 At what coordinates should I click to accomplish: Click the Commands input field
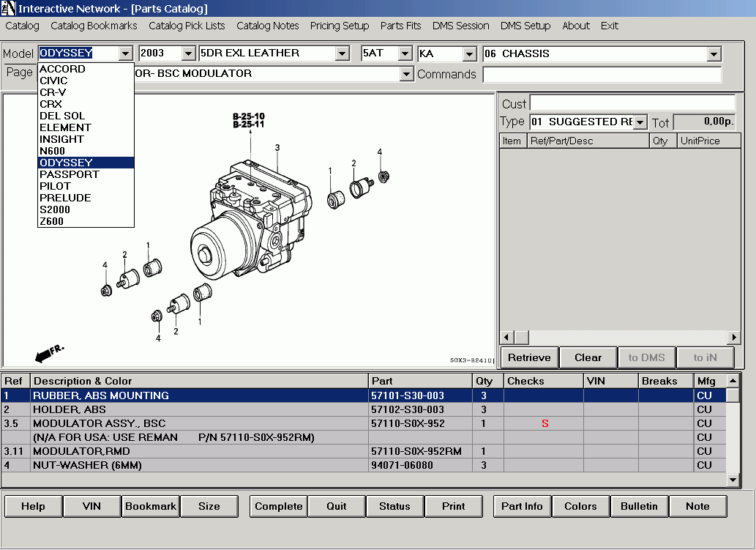[602, 74]
